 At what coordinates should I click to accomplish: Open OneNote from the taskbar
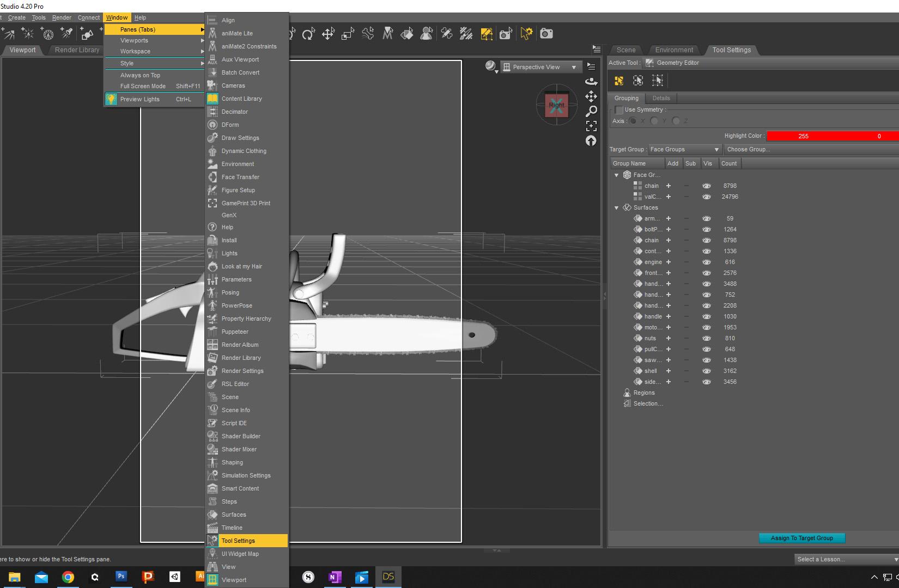(335, 577)
